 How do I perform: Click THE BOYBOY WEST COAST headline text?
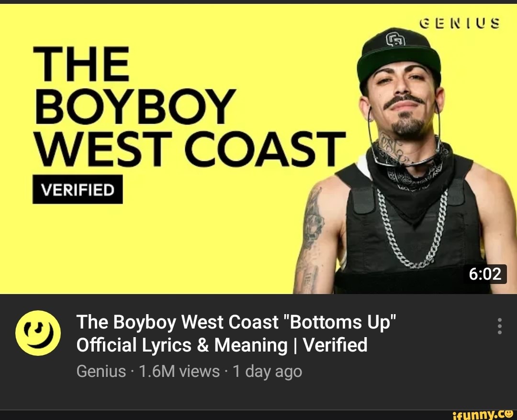coord(189,106)
